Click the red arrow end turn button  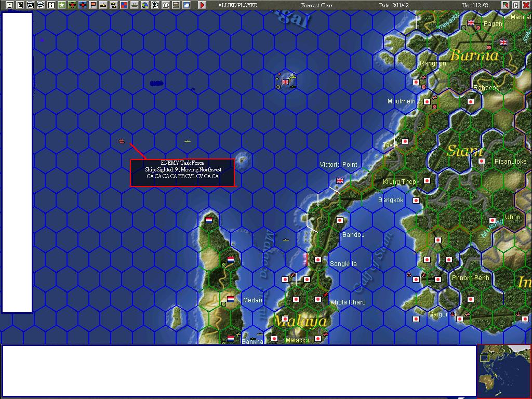(x=202, y=5)
